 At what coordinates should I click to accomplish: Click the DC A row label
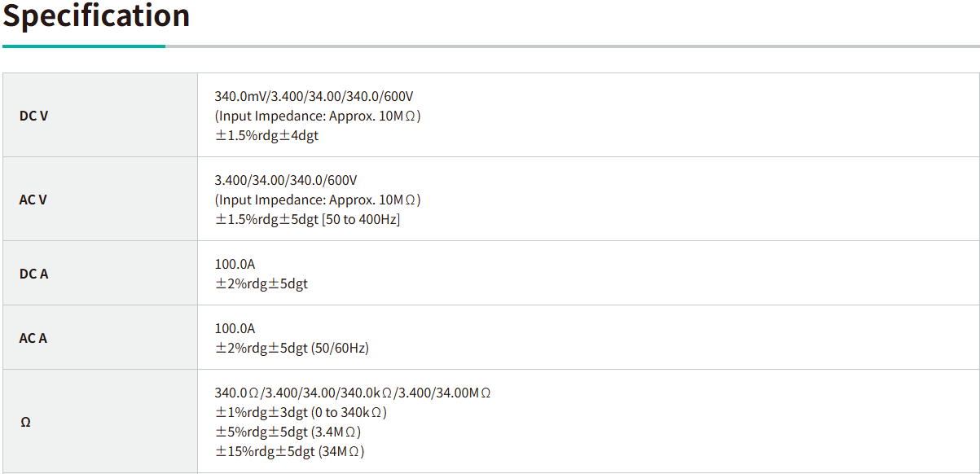click(x=33, y=274)
